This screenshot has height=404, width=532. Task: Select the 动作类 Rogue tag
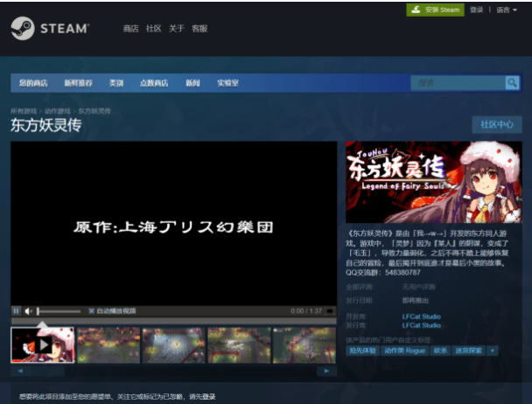pos(404,351)
